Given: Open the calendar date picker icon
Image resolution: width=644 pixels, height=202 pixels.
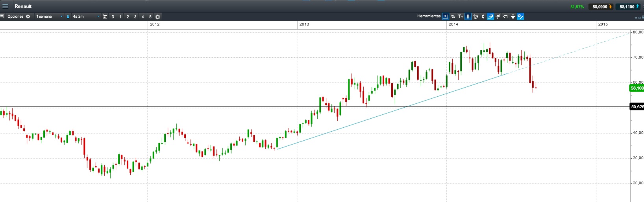Looking at the screenshot, I should click(105, 17).
